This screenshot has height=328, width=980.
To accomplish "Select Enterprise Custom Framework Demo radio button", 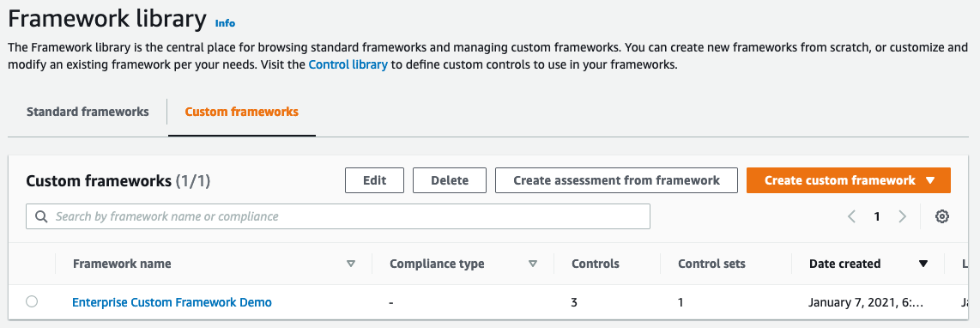I will (31, 301).
